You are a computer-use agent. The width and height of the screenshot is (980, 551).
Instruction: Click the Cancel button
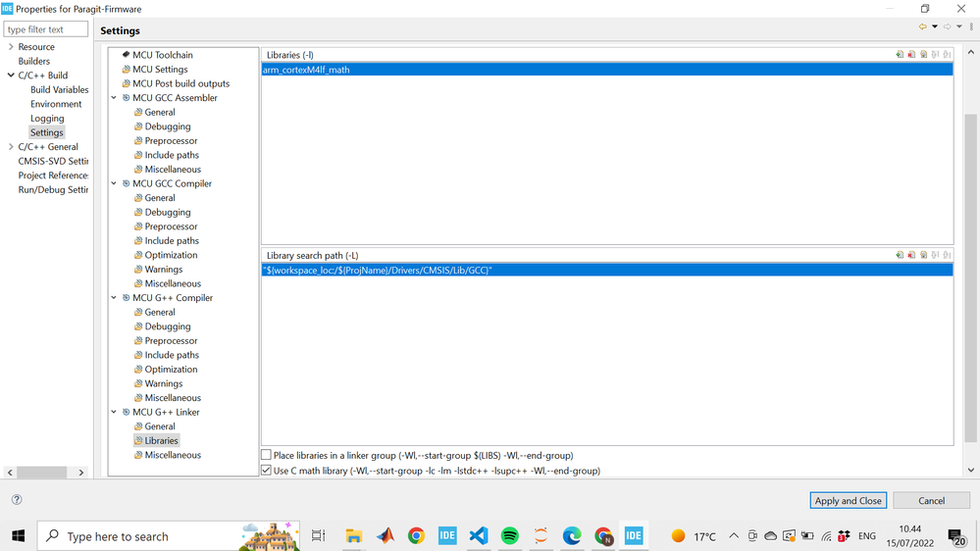[x=931, y=500]
